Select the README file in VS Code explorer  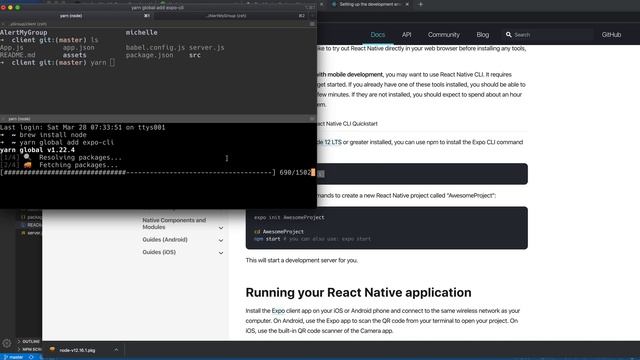31,225
